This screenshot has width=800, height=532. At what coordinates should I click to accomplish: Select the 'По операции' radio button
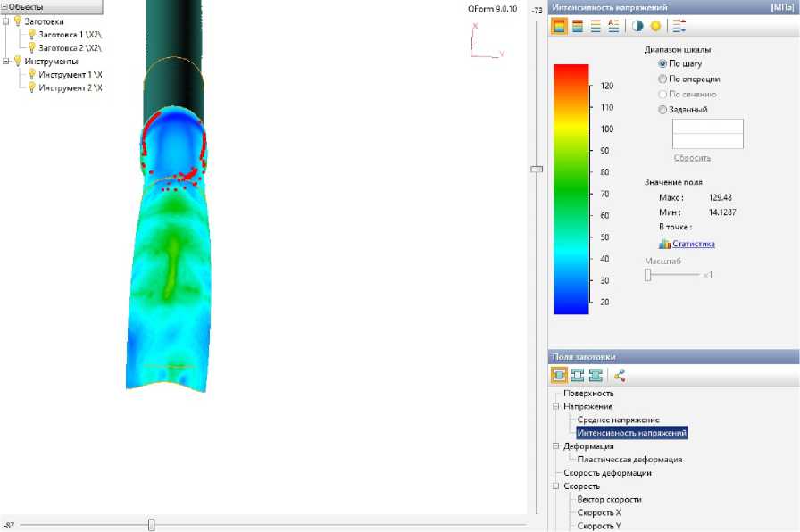point(662,79)
